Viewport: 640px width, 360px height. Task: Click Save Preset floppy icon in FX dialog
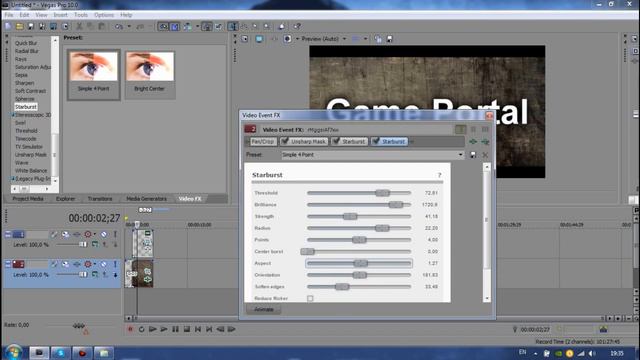[473, 155]
